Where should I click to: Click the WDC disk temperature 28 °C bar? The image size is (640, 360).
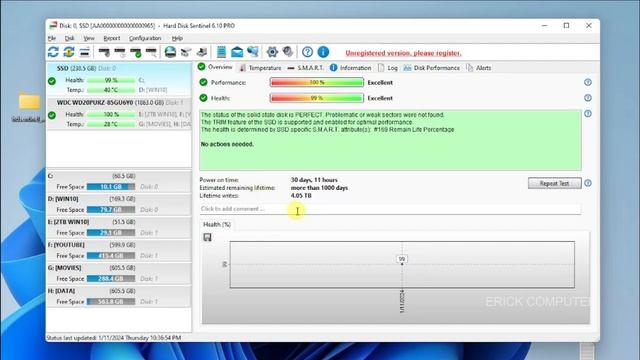[111, 124]
